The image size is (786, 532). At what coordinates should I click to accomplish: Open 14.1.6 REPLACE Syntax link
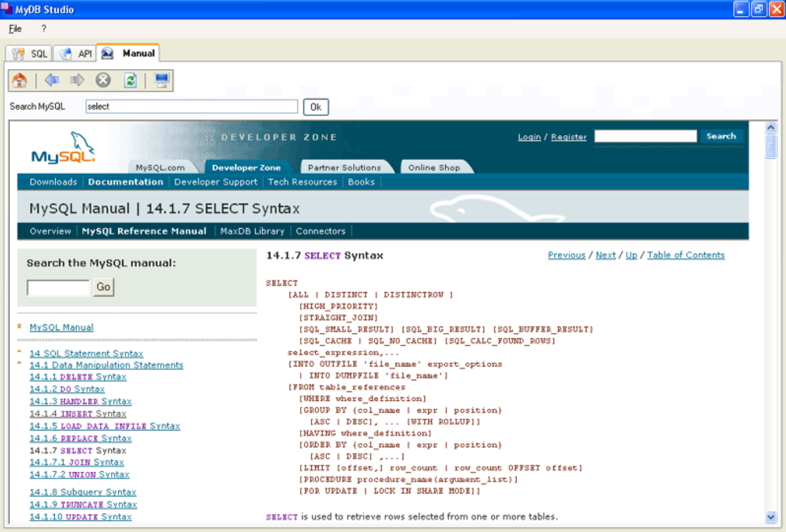81,438
